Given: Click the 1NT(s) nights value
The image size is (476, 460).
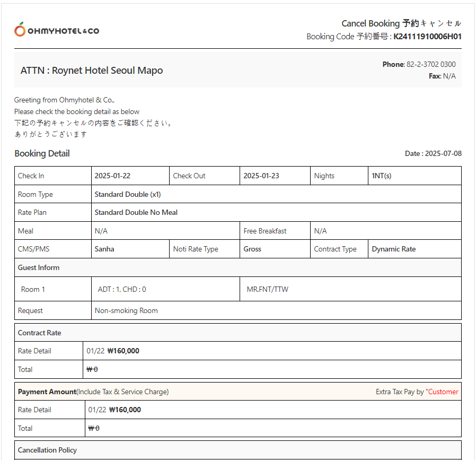Looking at the screenshot, I should 382,176.
